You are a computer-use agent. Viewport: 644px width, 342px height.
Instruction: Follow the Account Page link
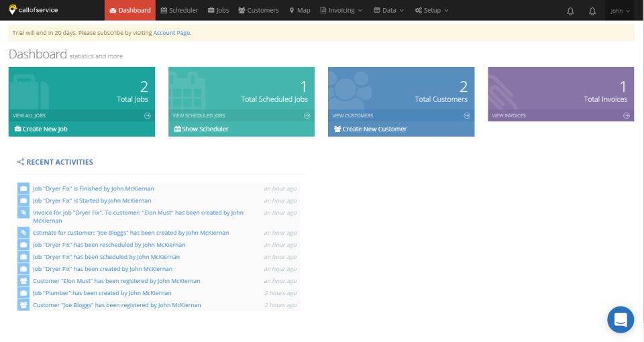(x=172, y=33)
